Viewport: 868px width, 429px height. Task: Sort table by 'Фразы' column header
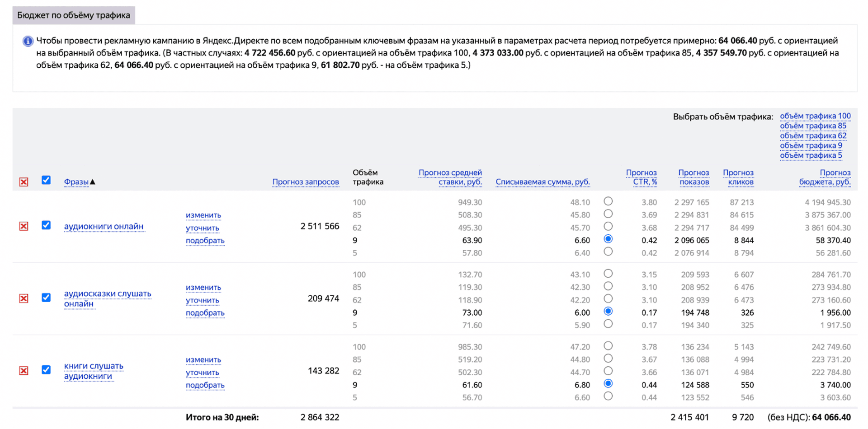click(76, 182)
